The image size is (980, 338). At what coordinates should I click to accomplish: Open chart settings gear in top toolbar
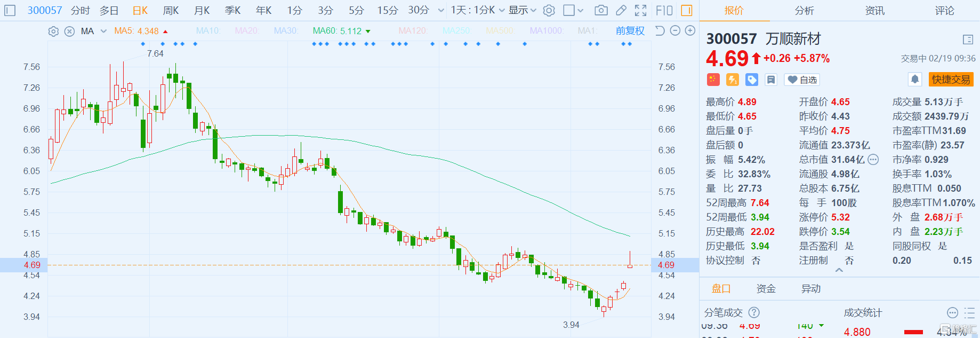coord(549,10)
